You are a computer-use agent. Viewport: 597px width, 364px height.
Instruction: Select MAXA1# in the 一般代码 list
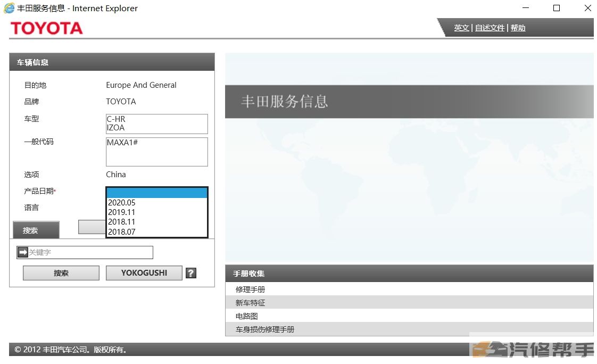(x=157, y=143)
